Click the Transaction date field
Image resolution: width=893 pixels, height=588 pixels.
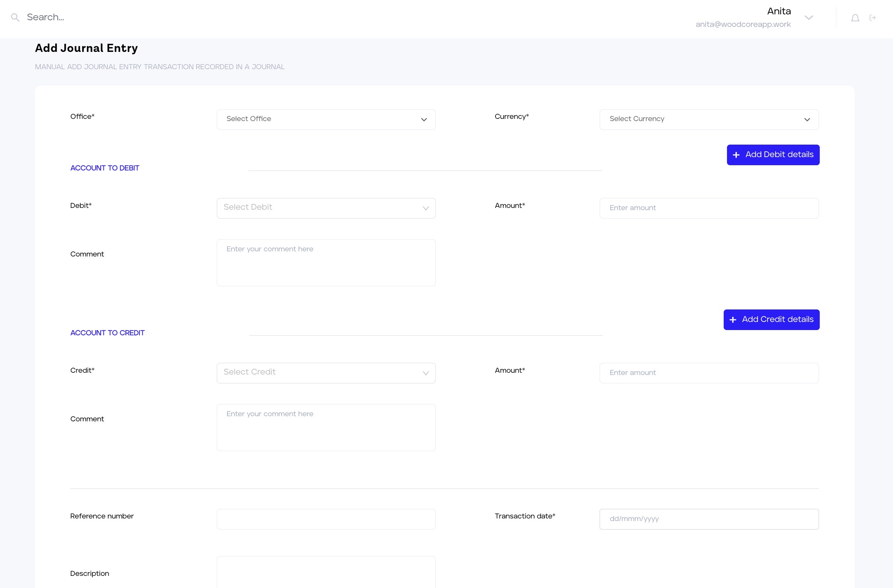709,519
